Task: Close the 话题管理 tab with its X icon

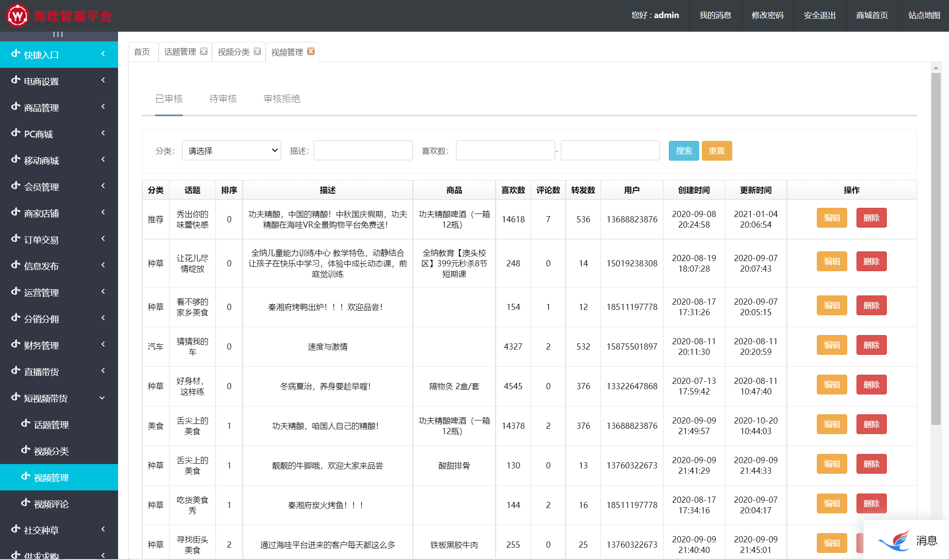Action: pos(204,52)
